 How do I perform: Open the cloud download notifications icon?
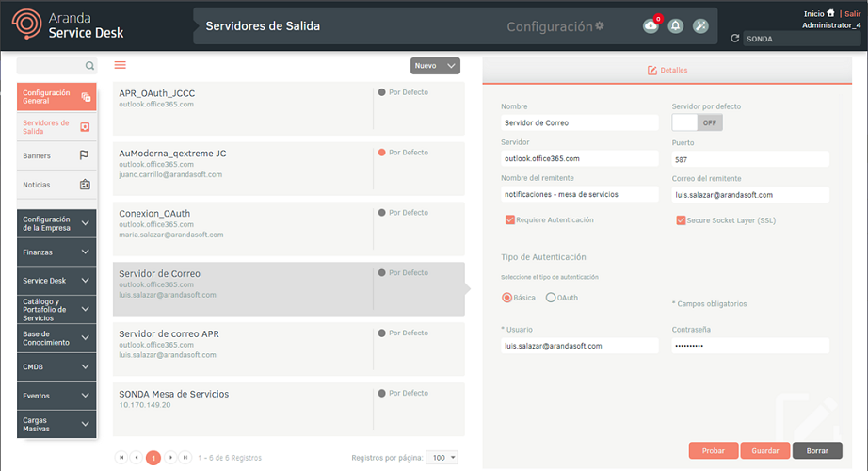tap(651, 25)
